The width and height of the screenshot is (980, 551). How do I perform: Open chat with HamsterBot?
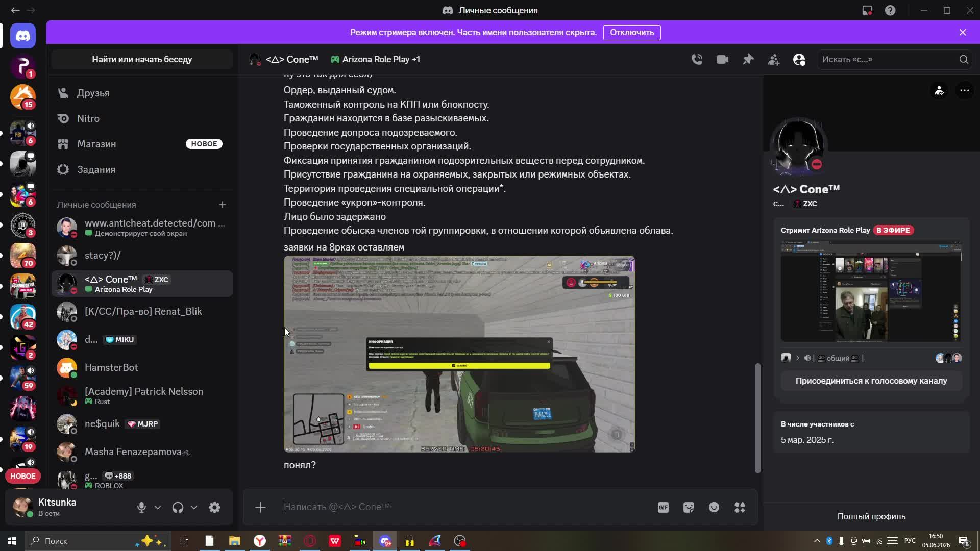pos(142,367)
